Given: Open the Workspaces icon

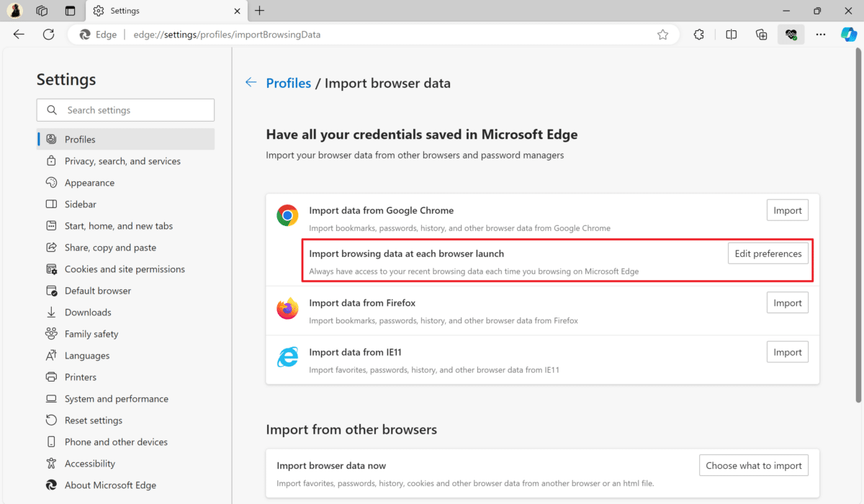Looking at the screenshot, I should [x=42, y=10].
